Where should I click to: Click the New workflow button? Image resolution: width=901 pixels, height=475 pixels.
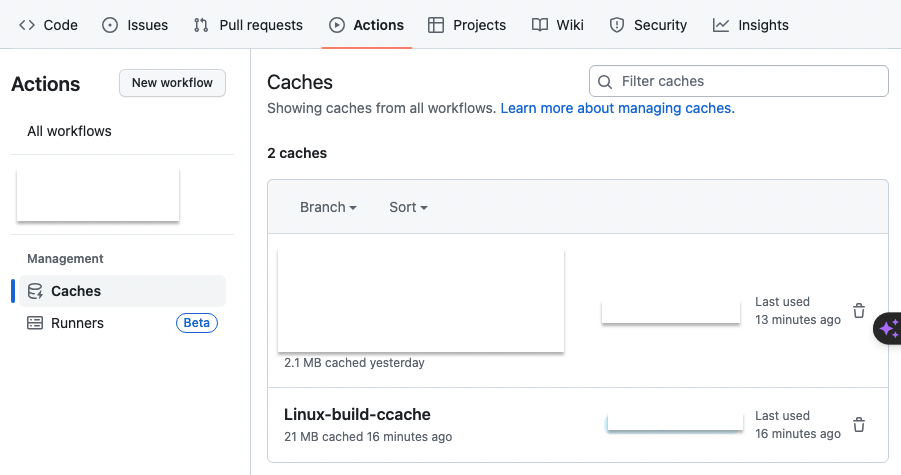coord(172,83)
